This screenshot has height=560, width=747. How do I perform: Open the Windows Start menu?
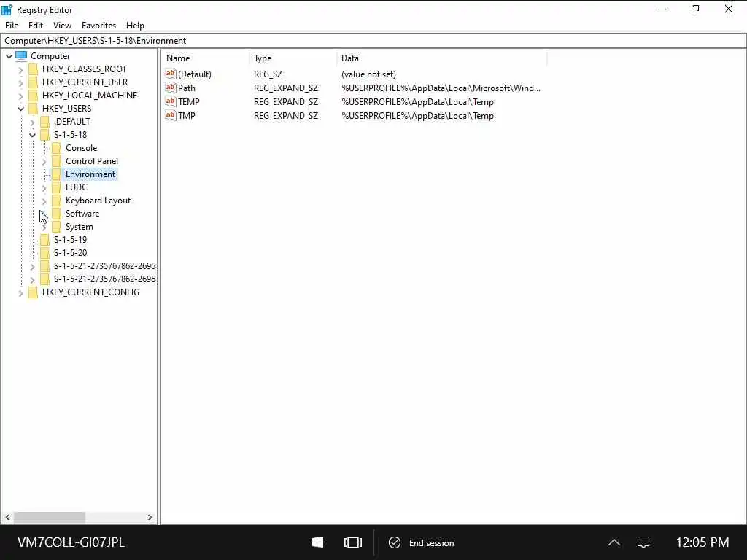click(x=318, y=542)
